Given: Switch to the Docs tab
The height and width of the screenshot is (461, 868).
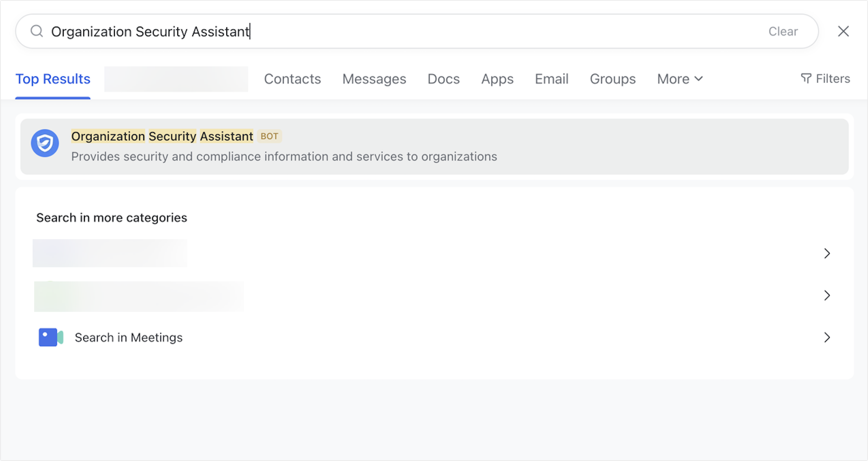Looking at the screenshot, I should [x=444, y=79].
